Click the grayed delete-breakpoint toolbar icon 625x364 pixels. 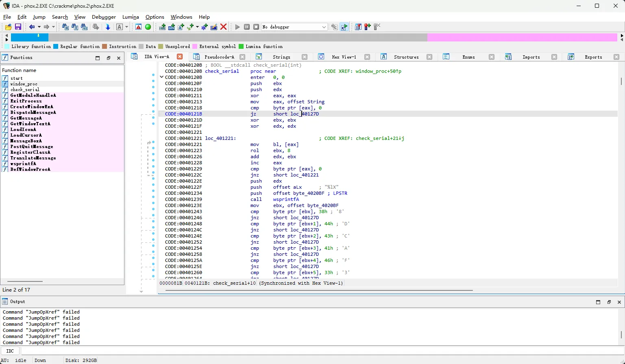tap(377, 27)
